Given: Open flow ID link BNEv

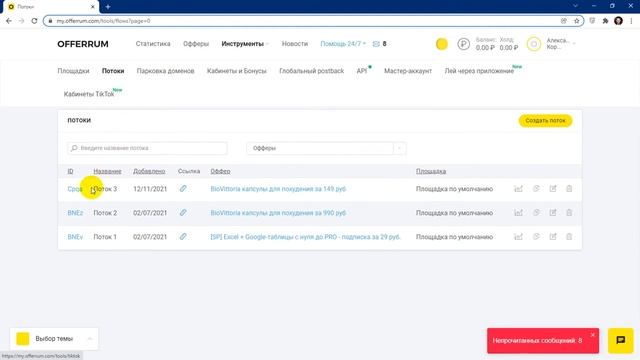Looking at the screenshot, I should (x=75, y=237).
